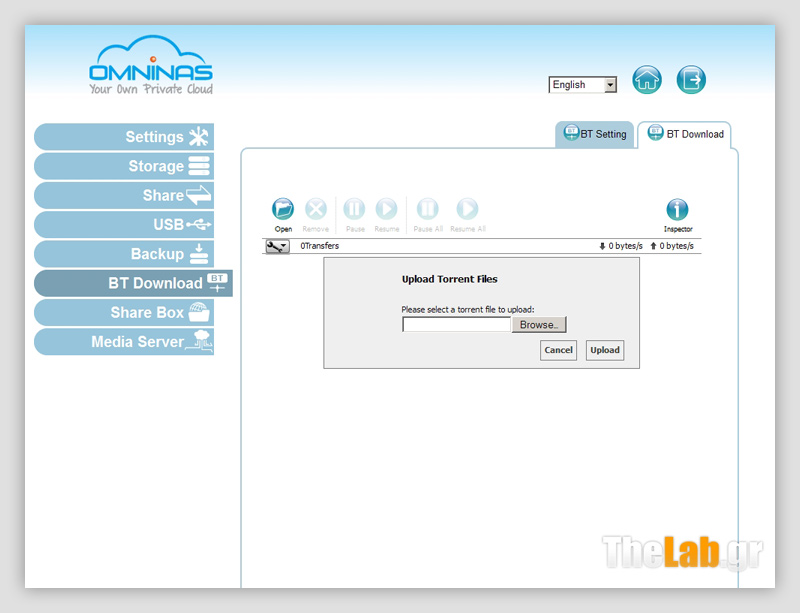The image size is (800, 613).
Task: Open the Inspector info icon
Action: 677,209
